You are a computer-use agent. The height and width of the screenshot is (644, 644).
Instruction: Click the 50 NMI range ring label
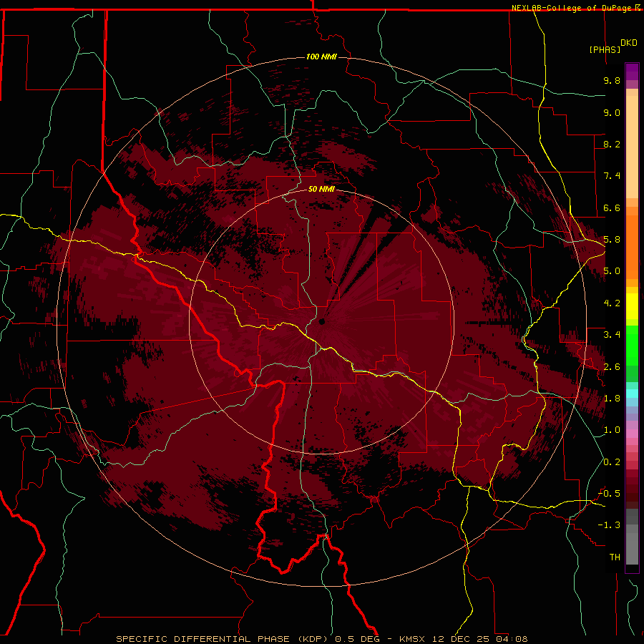pos(321,189)
